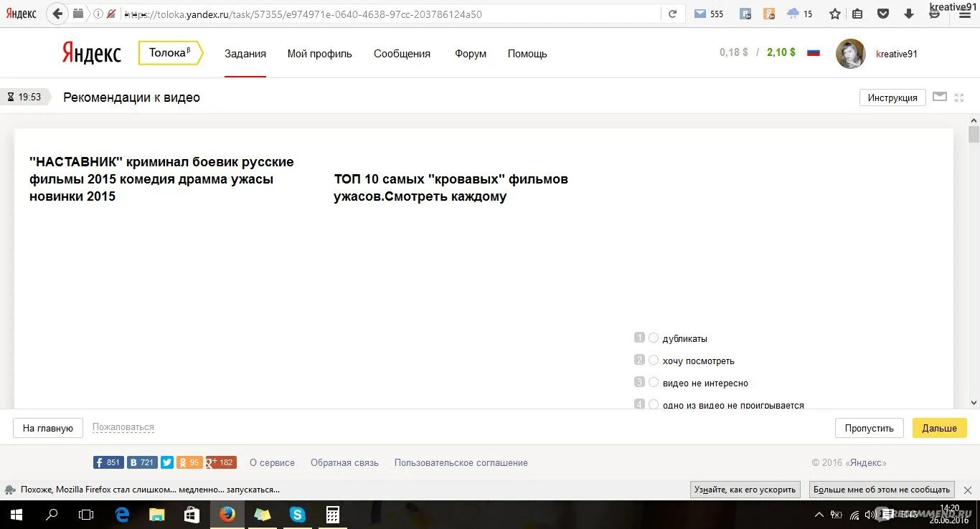
Task: Choose the хочу посмотреть option
Action: pyautogui.click(x=654, y=360)
